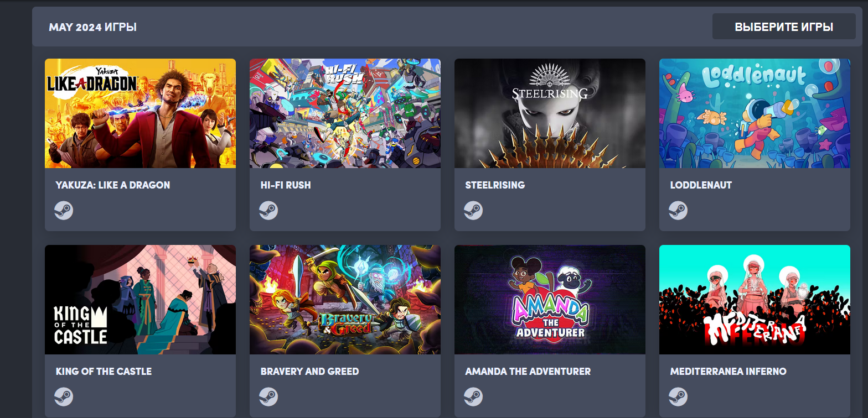Image resolution: width=868 pixels, height=418 pixels.
Task: Click the Steam icon under Amanda the Adventurer
Action: [x=473, y=396]
